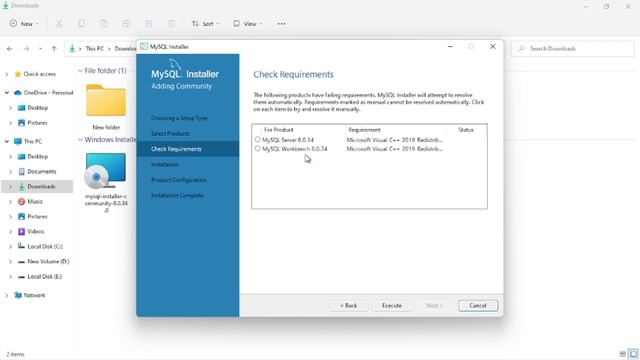Click the Cut icon in Explorer toolbar
The height and width of the screenshot is (360, 640).
59,24
